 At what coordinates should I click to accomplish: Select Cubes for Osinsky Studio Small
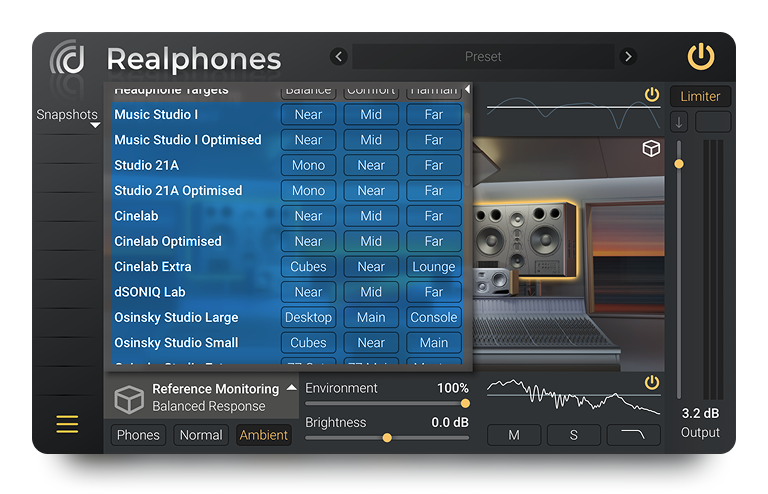point(309,343)
